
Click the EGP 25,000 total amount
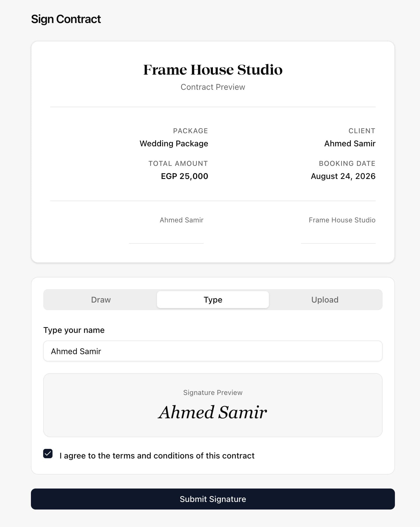[x=185, y=176]
